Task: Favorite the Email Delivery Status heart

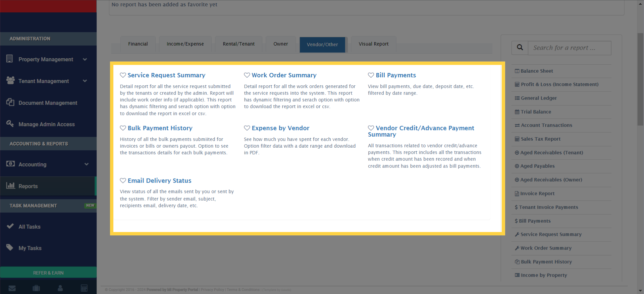Action: point(123,181)
